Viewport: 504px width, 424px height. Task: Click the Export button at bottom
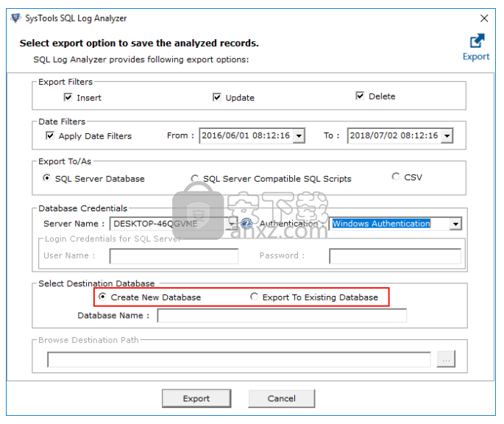[196, 398]
